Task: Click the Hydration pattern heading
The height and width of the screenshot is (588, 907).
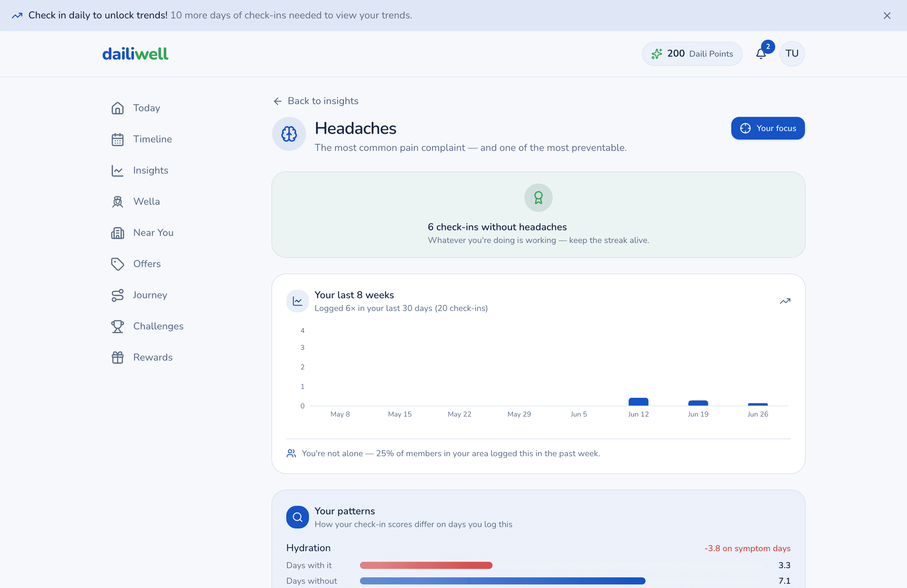Action: [308, 548]
